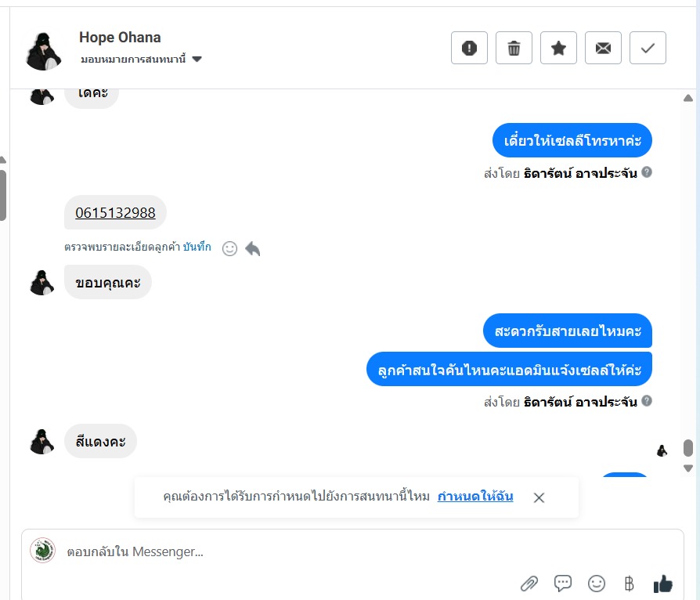The width and height of the screenshot is (700, 600).
Task: Delete conversation using trash can icon
Action: point(514,48)
